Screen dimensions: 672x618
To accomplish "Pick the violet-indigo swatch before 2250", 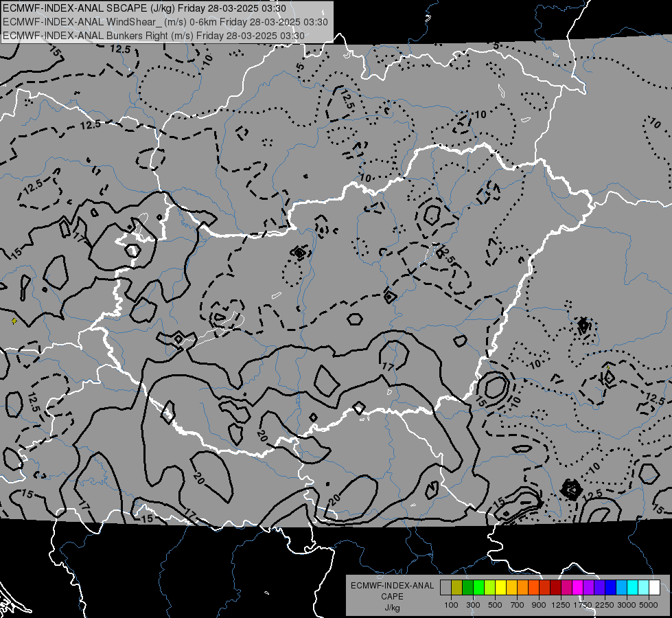I will point(600,587).
